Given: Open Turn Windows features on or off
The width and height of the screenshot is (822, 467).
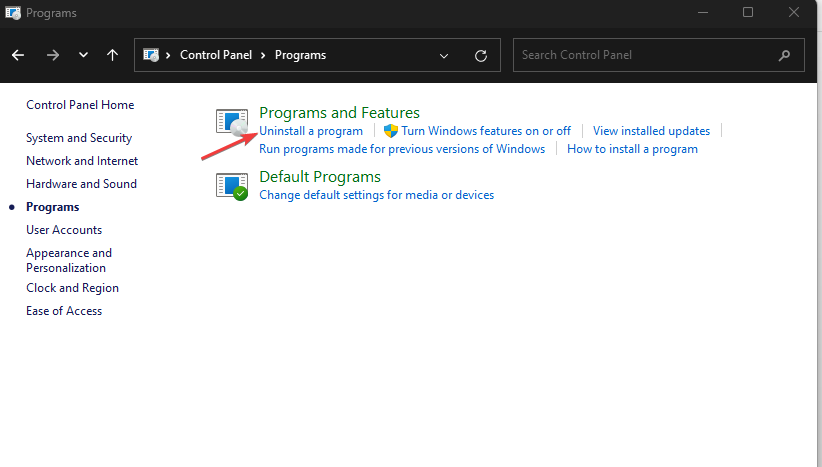Looking at the screenshot, I should pos(486,131).
